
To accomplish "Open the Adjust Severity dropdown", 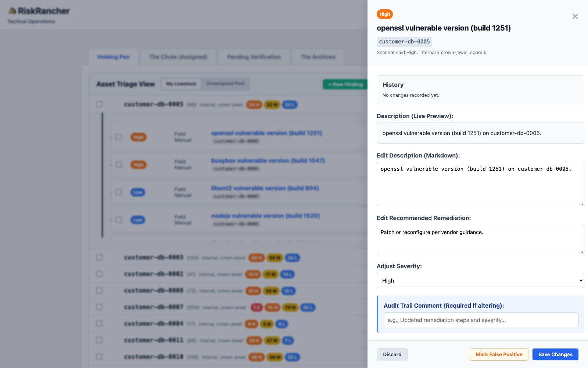I will tap(480, 280).
